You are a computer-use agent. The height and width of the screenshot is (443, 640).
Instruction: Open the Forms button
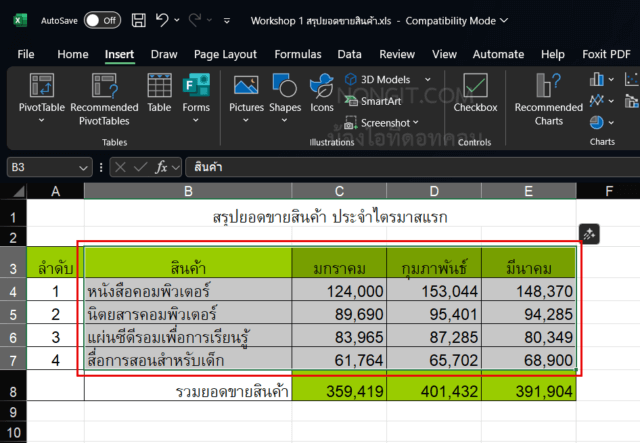(196, 98)
